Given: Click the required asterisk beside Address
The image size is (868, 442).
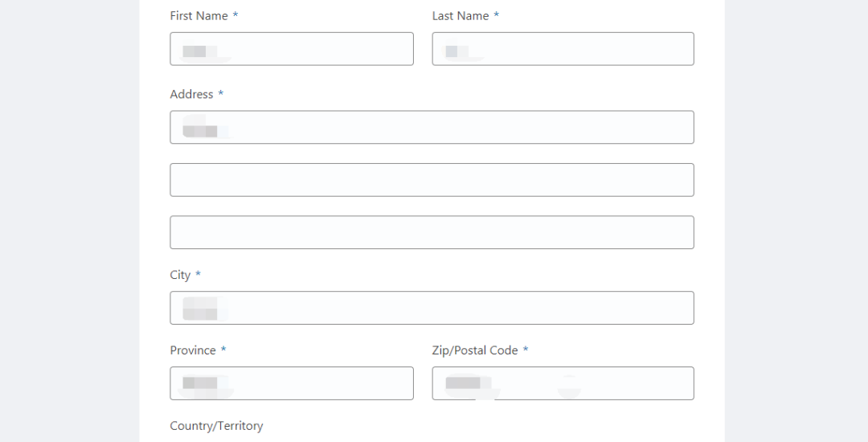Looking at the screenshot, I should tap(221, 94).
